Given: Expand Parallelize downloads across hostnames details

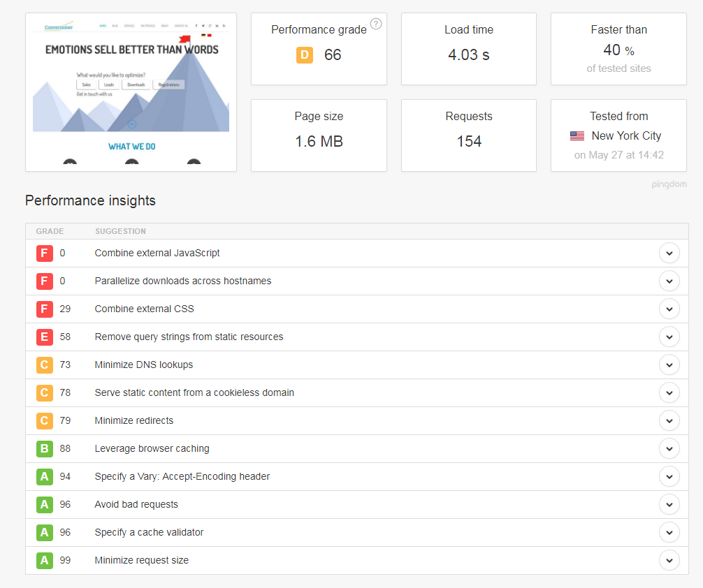Looking at the screenshot, I should [x=669, y=281].
